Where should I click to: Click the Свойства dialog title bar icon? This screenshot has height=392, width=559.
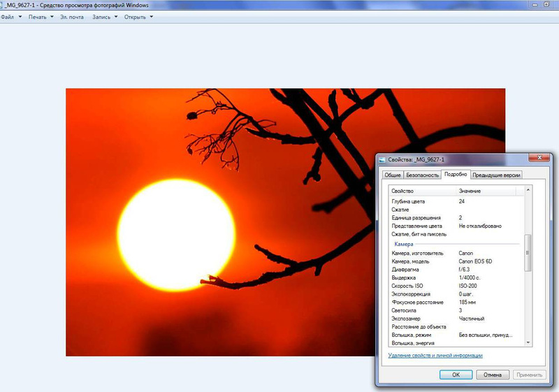tap(382, 160)
